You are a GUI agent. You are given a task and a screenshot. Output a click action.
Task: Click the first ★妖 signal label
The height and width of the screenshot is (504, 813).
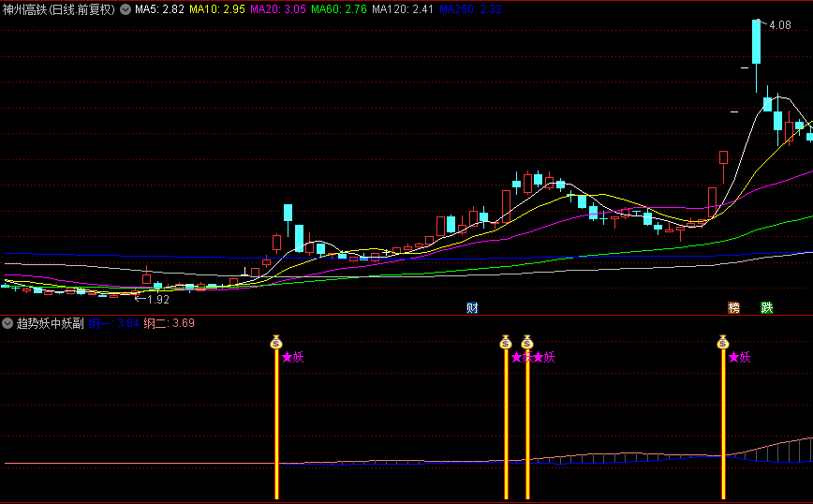[x=293, y=357]
